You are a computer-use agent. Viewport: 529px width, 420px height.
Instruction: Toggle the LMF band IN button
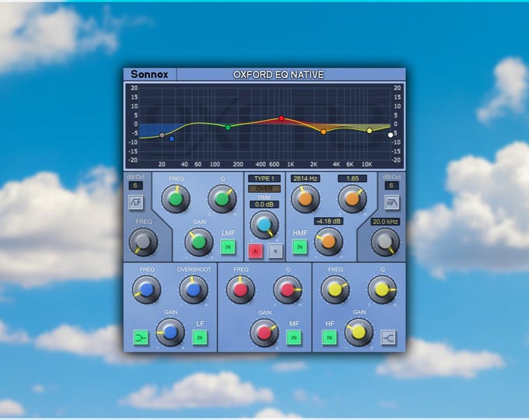point(228,247)
